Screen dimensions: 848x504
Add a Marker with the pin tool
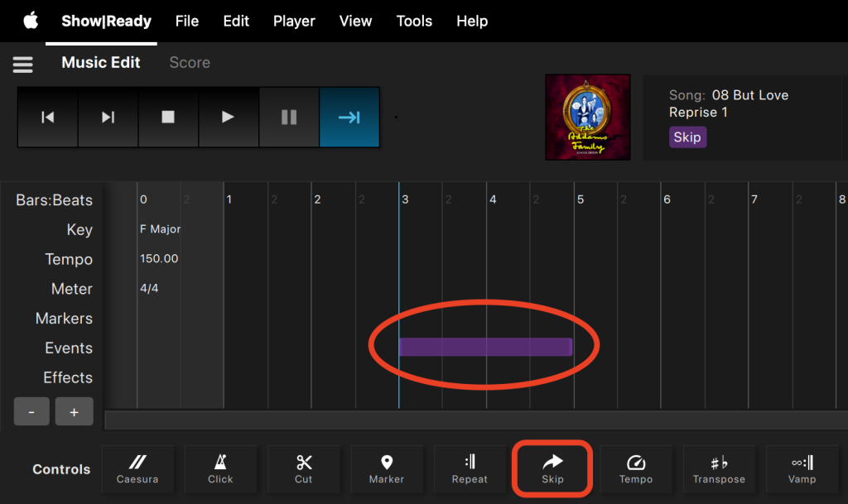[x=387, y=469]
